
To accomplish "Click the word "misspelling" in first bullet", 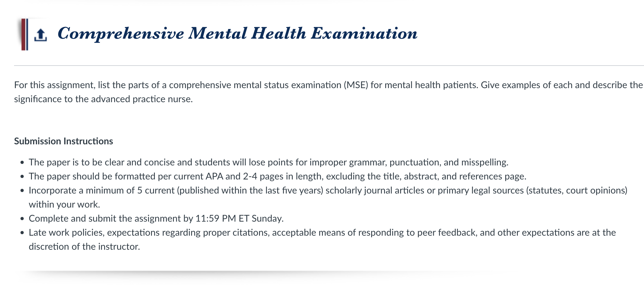I will 484,162.
